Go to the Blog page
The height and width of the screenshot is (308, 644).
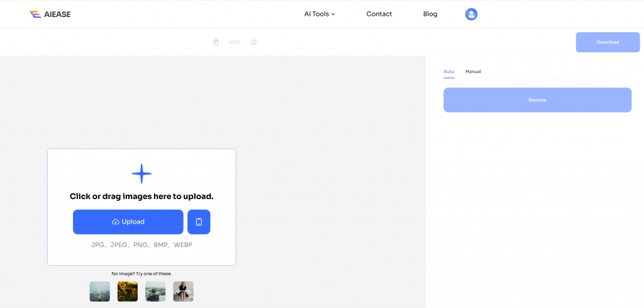430,14
